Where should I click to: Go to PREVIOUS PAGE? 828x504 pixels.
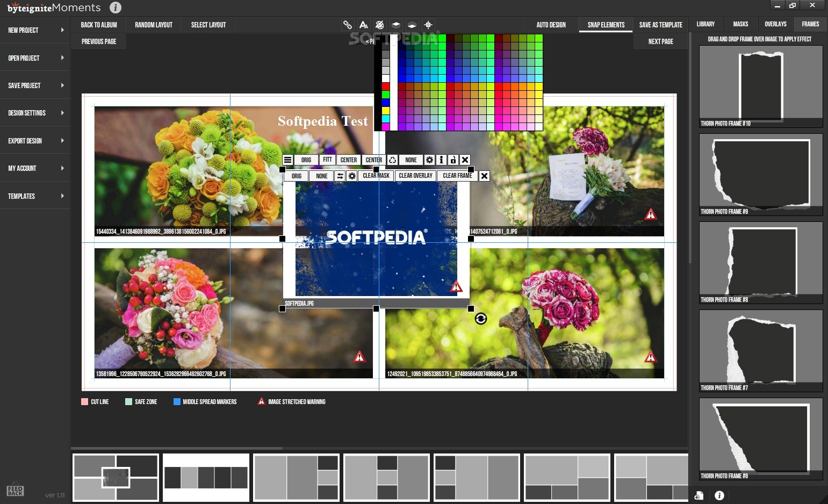[x=99, y=41]
